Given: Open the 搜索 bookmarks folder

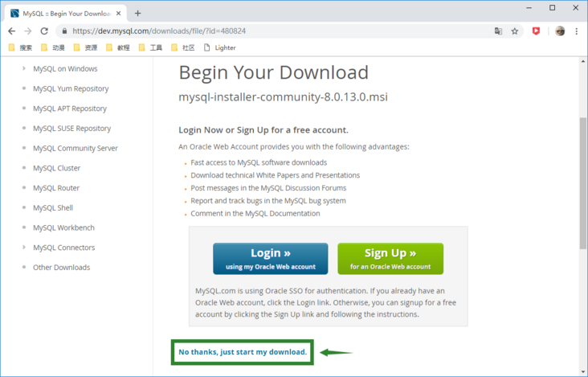Looking at the screenshot, I should [21, 47].
